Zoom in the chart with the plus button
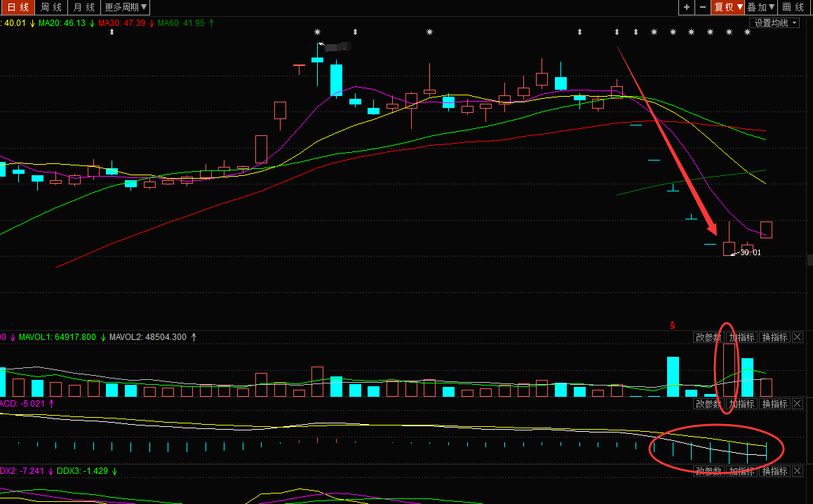The image size is (813, 504). [687, 7]
